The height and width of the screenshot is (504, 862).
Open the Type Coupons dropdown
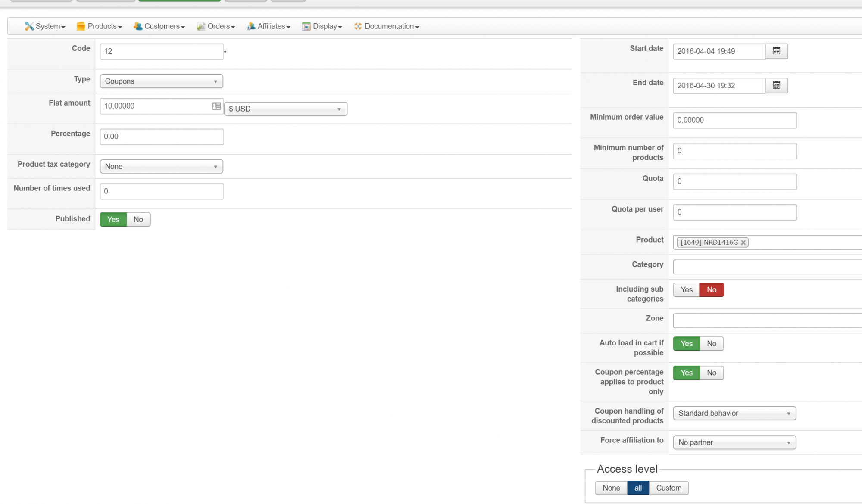[x=161, y=81]
